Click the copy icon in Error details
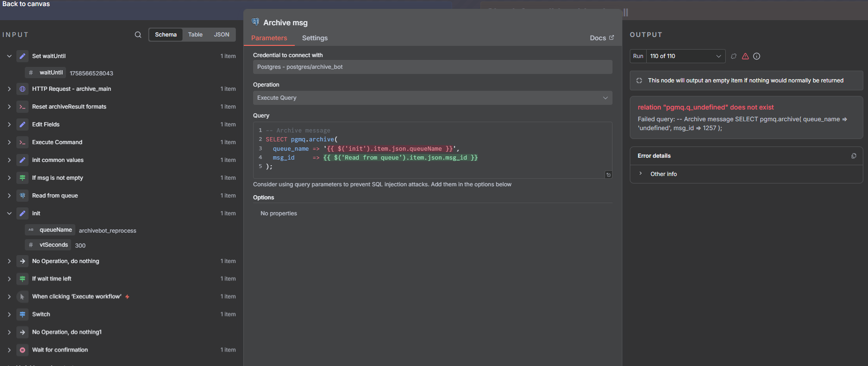The image size is (868, 366). tap(853, 156)
